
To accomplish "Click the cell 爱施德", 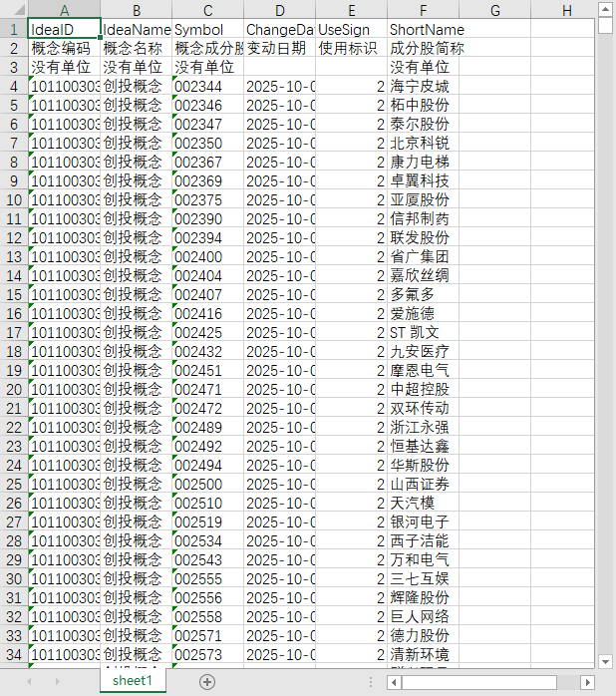I will coord(423,313).
